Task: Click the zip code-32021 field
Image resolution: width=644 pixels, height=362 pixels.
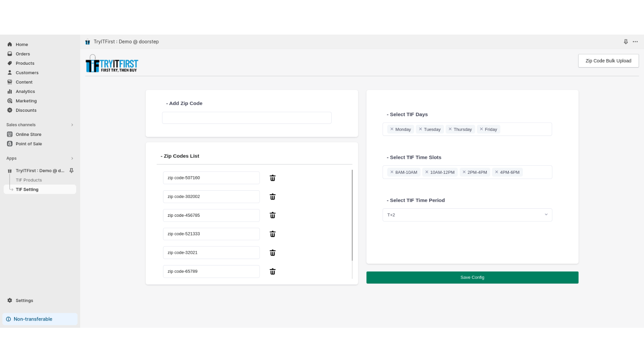Action: coord(211,253)
